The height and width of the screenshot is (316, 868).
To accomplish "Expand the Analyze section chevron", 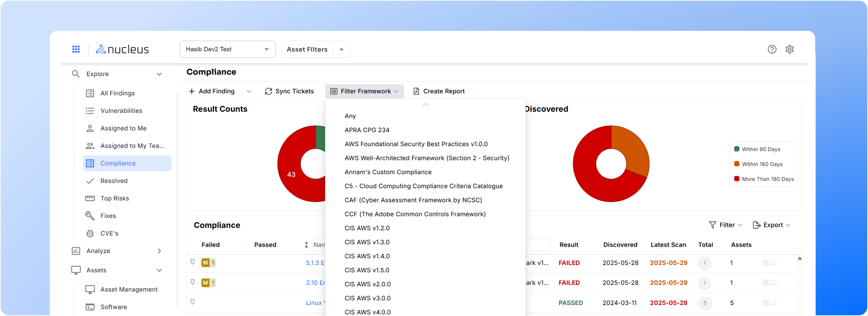I will tap(159, 251).
